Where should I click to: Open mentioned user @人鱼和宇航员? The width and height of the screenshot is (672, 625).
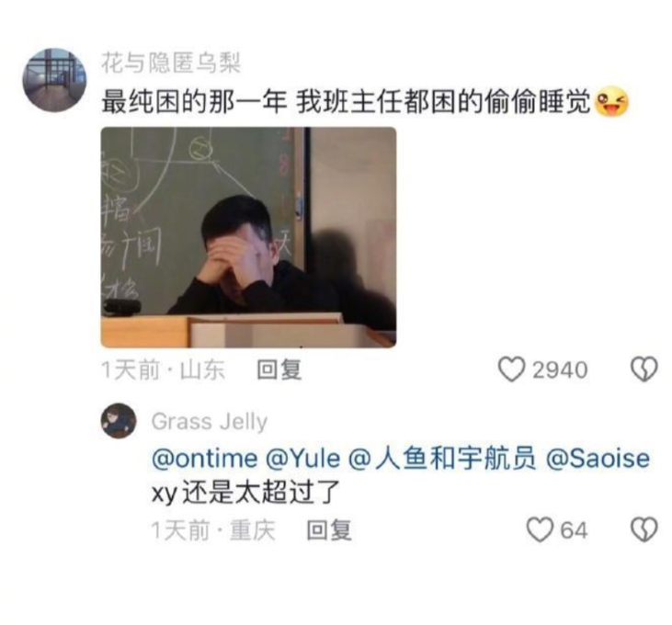[x=442, y=459]
